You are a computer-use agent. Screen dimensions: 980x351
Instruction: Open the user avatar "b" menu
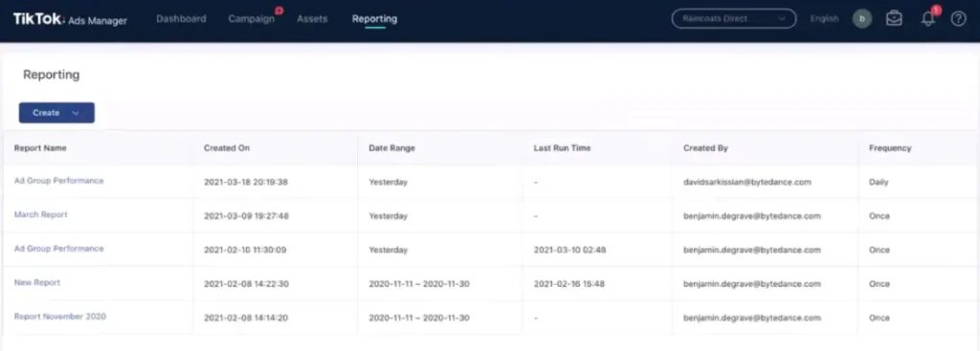click(862, 19)
